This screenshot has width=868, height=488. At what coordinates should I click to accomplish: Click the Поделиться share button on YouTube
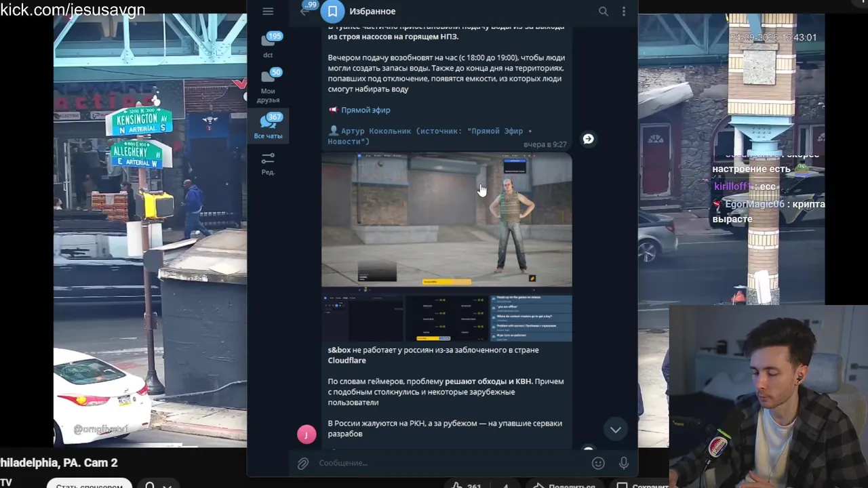click(564, 485)
